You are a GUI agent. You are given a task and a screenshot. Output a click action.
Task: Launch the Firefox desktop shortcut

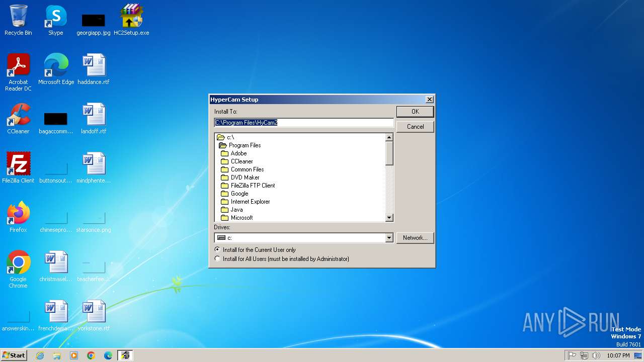click(x=18, y=217)
